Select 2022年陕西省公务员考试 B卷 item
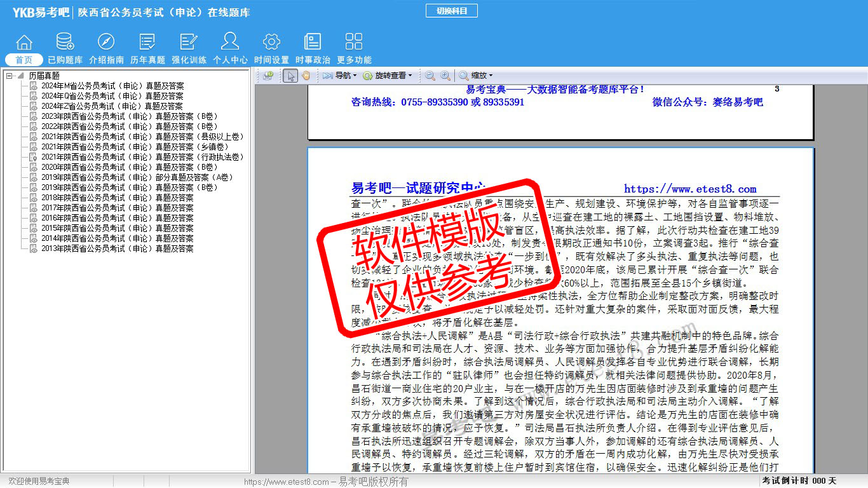 [130, 126]
